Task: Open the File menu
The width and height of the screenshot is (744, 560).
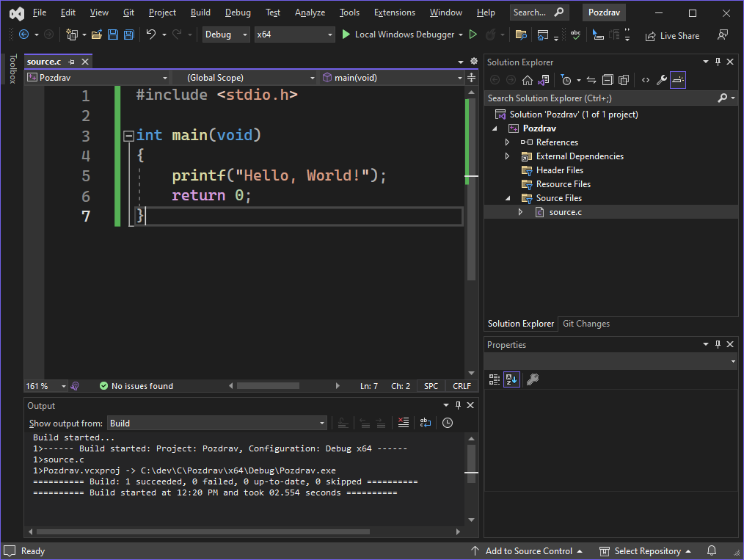Action: click(x=40, y=12)
